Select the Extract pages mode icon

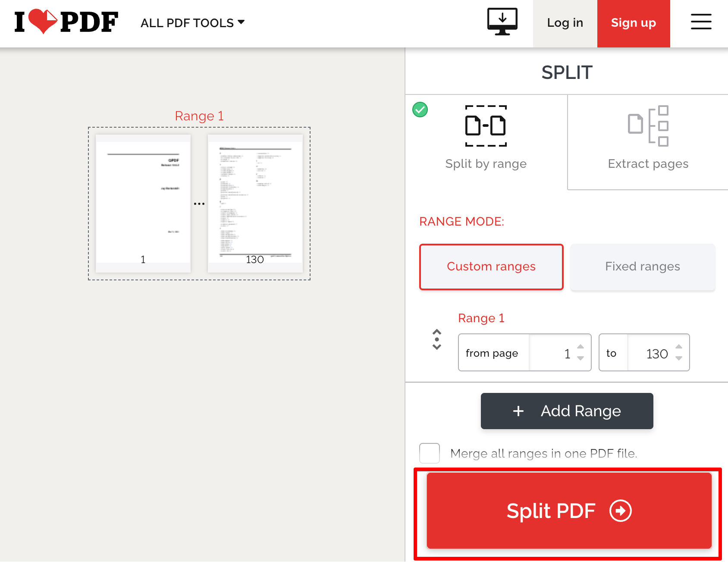tap(648, 126)
